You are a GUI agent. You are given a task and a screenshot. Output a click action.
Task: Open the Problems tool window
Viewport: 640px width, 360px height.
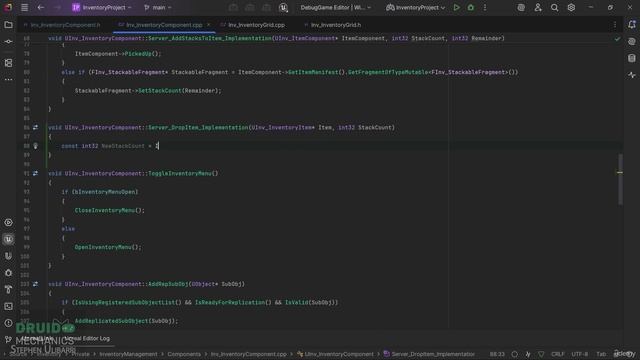tap(8, 323)
